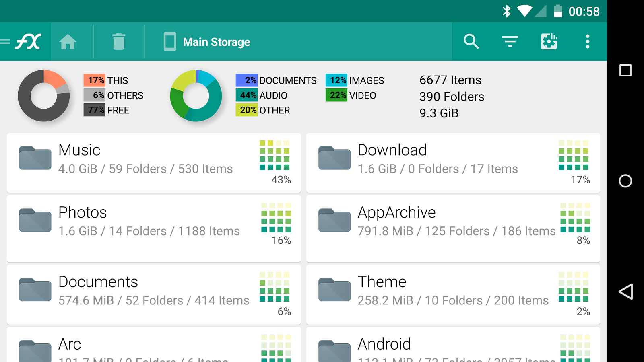The height and width of the screenshot is (362, 644).
Task: Tap the usage view settings icon
Action: click(x=549, y=41)
